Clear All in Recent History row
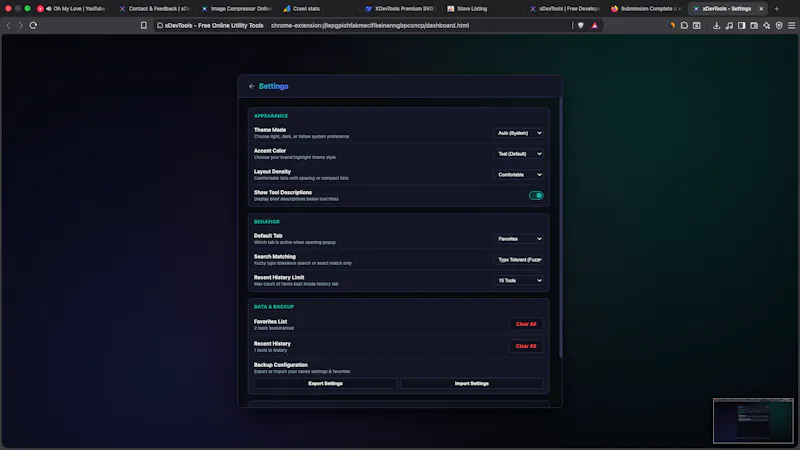 click(526, 346)
